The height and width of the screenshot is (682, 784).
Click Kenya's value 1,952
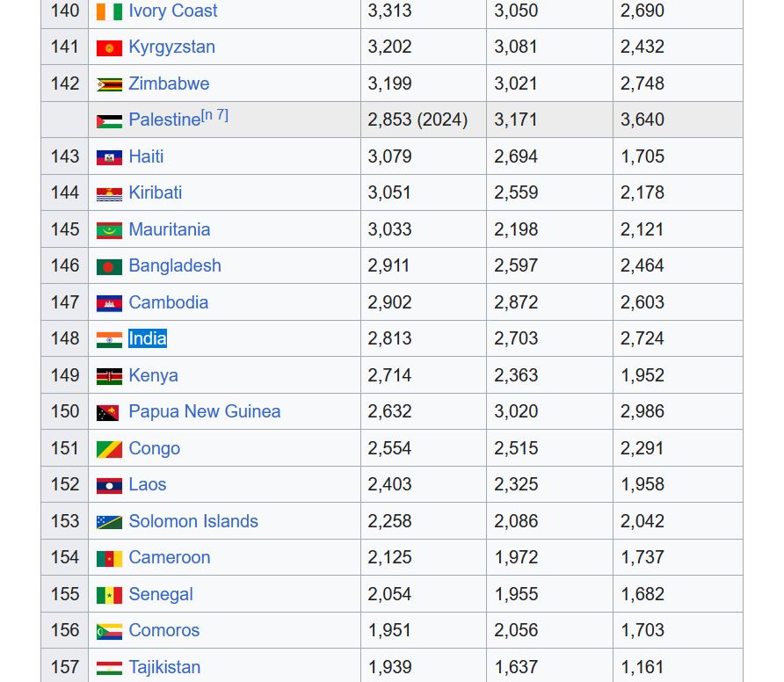pos(642,375)
